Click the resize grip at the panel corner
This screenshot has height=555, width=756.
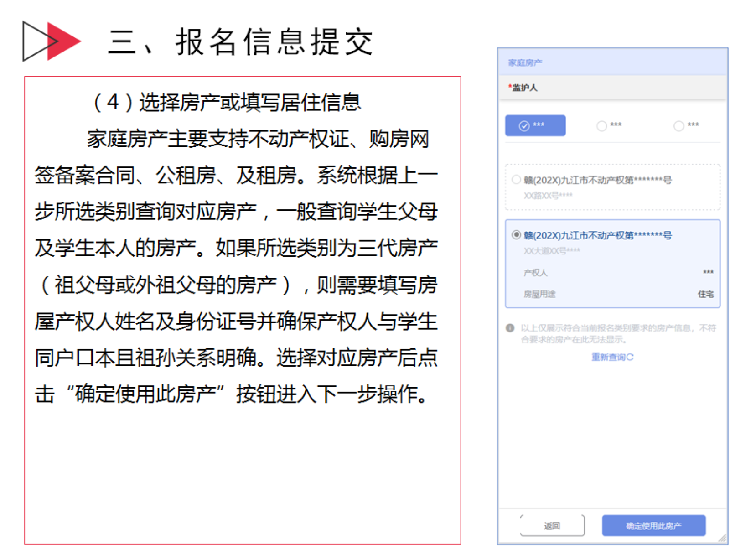(722, 539)
